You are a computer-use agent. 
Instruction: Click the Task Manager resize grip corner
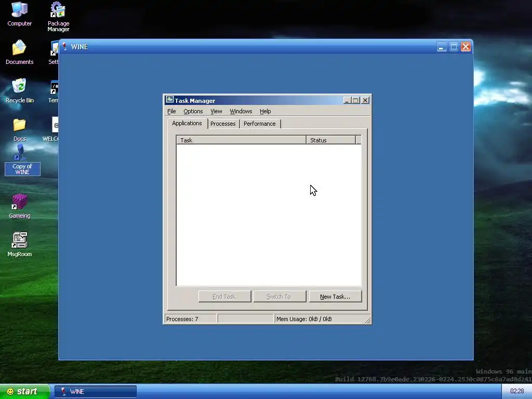click(x=368, y=320)
